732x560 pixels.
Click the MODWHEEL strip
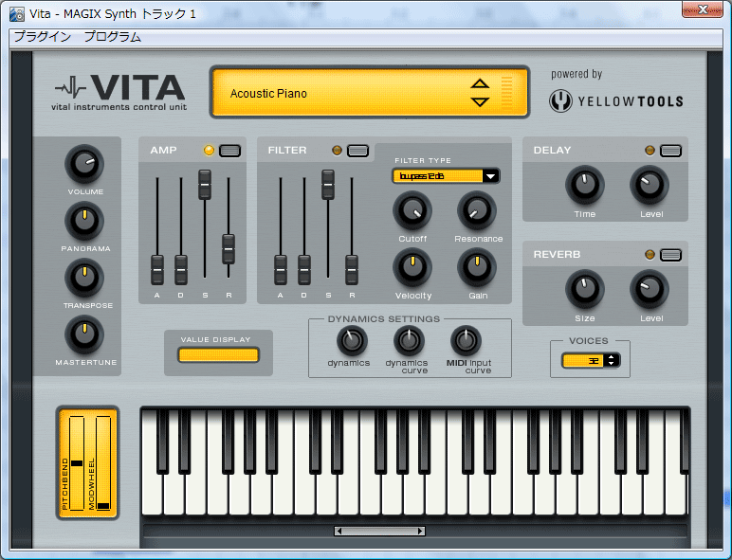(103, 463)
